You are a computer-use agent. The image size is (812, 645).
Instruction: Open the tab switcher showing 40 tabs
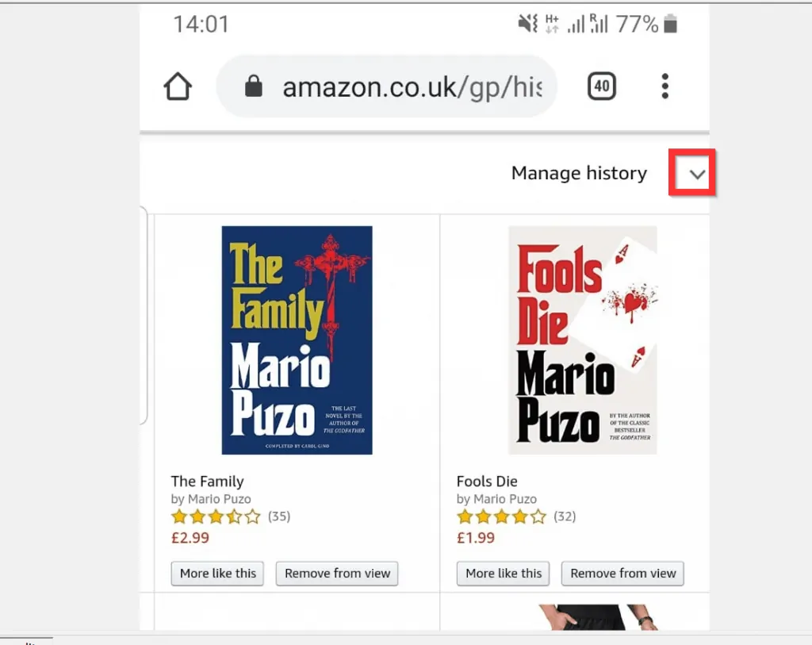pos(601,86)
